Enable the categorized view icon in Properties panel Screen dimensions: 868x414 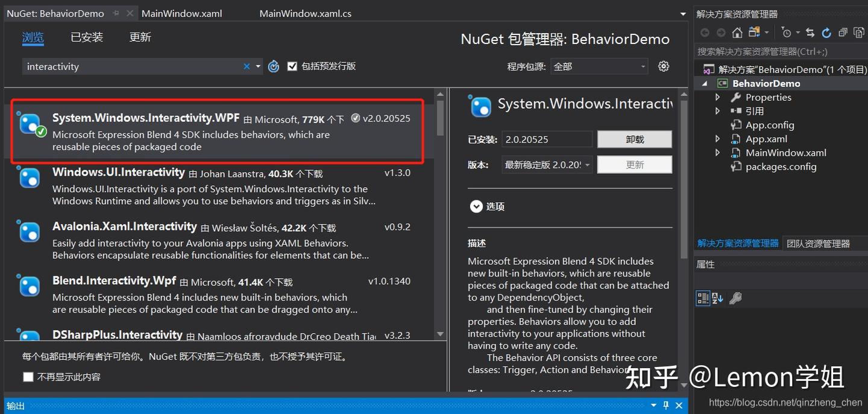[x=703, y=298]
